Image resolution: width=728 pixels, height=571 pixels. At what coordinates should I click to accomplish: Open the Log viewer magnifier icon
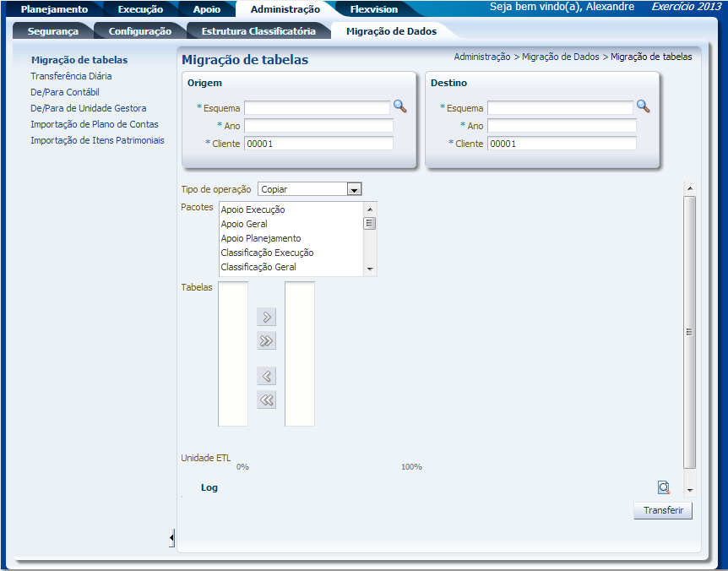click(x=664, y=487)
